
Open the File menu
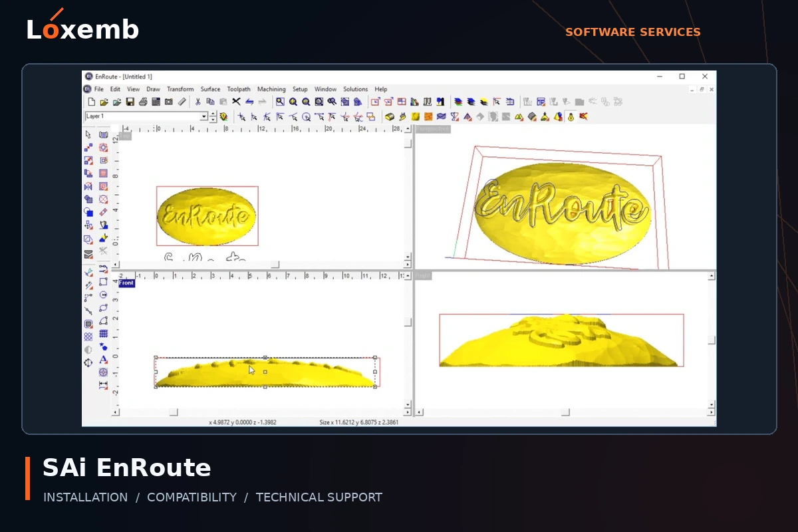point(99,89)
